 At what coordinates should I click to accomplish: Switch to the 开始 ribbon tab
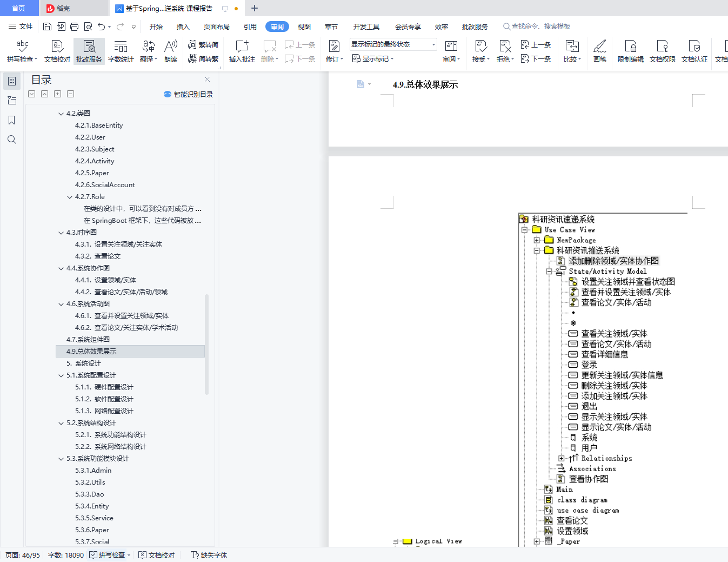[156, 27]
